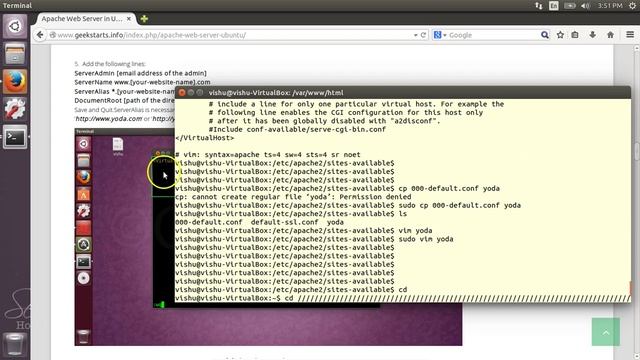Reload the page in Firefox
This screenshot has width=640, height=360.
click(423, 35)
